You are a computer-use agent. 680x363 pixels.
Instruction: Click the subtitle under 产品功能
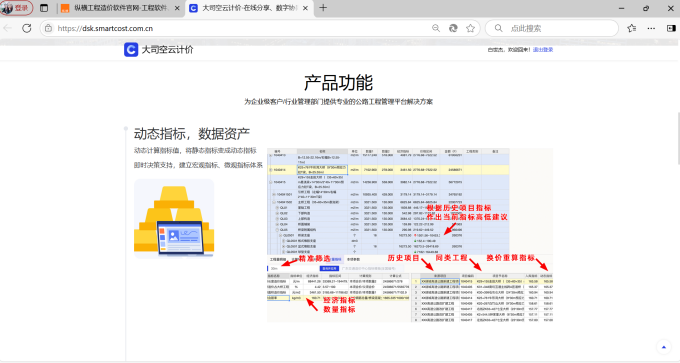click(x=338, y=102)
